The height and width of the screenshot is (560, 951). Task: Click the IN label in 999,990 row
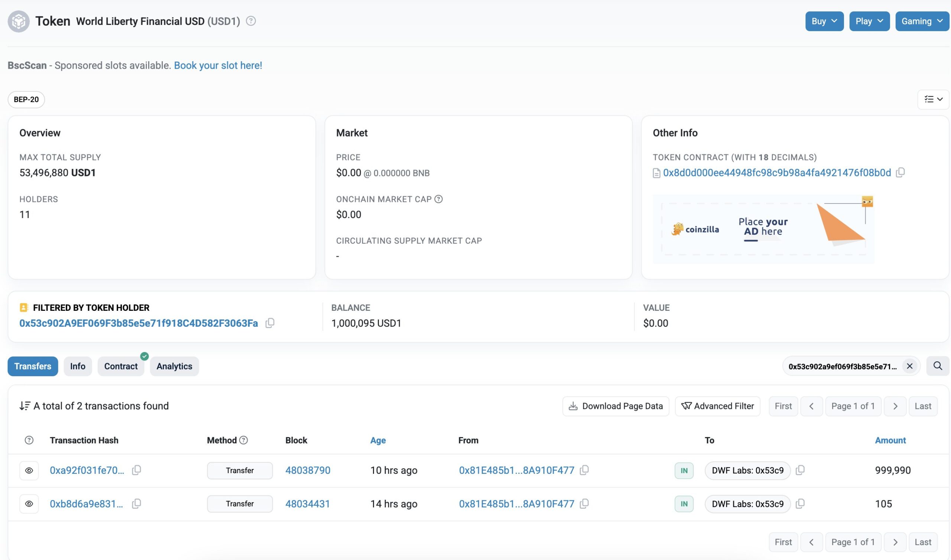[684, 471]
